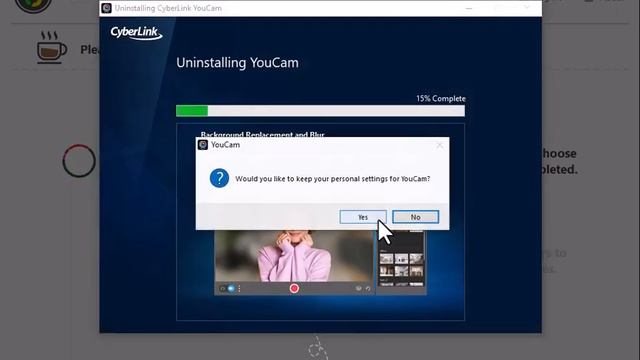The width and height of the screenshot is (640, 360).
Task: Click the coffee cup icon in background window
Action: (x=51, y=47)
